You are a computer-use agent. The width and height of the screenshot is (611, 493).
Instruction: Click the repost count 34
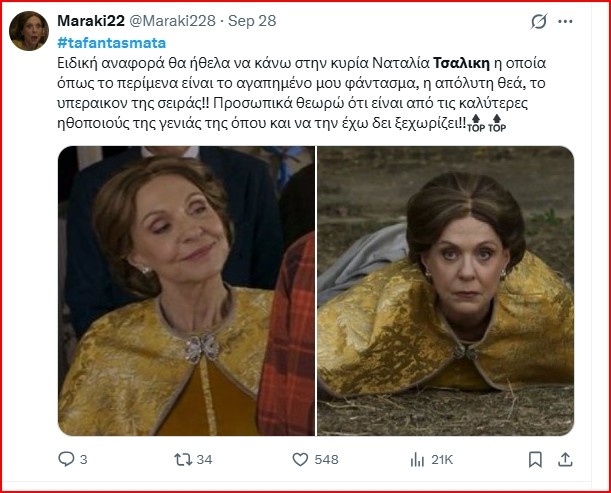point(205,460)
